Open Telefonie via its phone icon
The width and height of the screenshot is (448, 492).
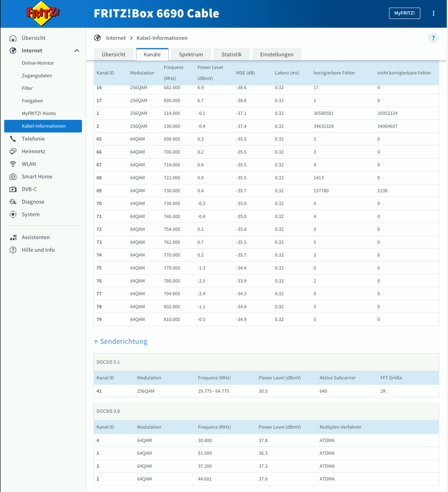[13, 139]
